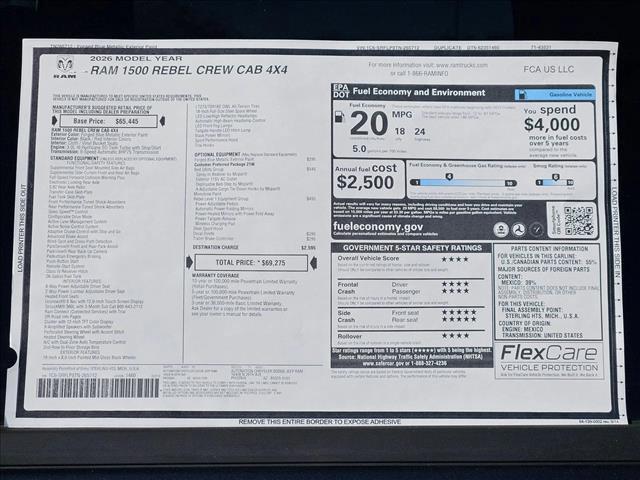The height and width of the screenshot is (480, 640).
Task: Click 'REMOVE THIS ENTIRE BORDER TO EXPOSE ADHESIVE'
Action: click(320, 422)
